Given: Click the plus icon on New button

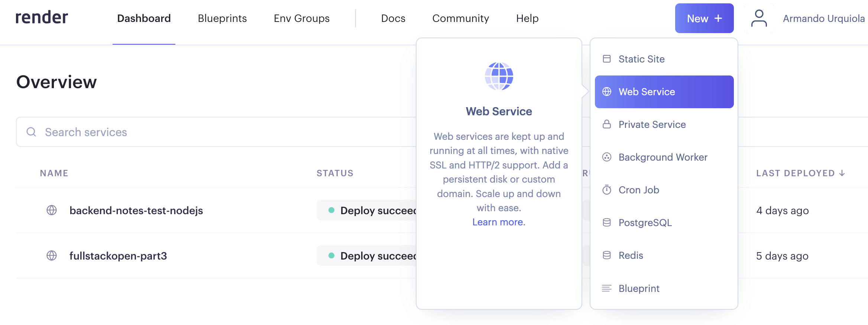Looking at the screenshot, I should tap(718, 18).
